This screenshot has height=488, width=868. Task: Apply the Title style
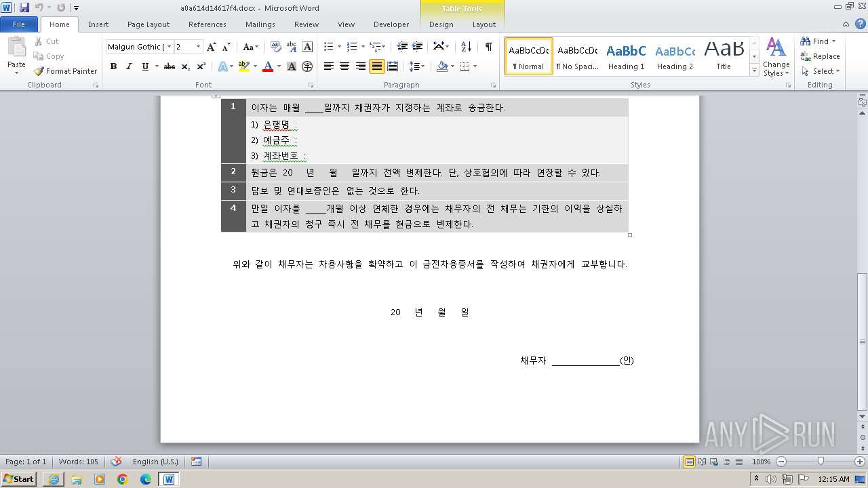pos(724,56)
